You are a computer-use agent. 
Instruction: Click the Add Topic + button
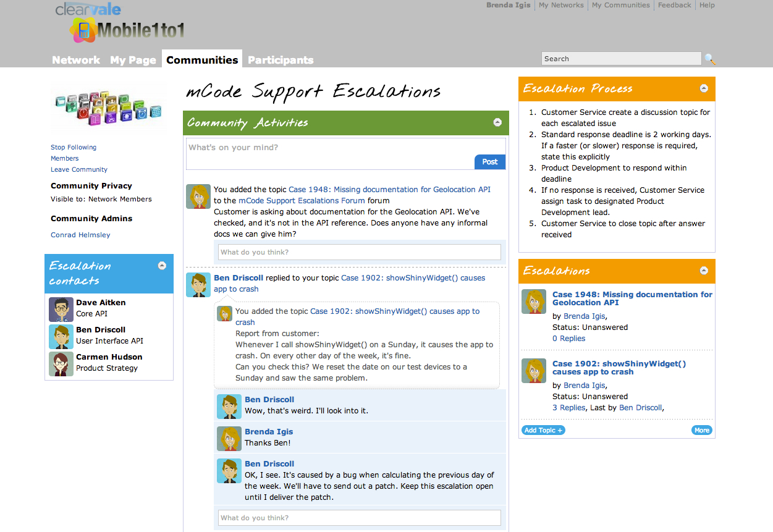tap(543, 430)
